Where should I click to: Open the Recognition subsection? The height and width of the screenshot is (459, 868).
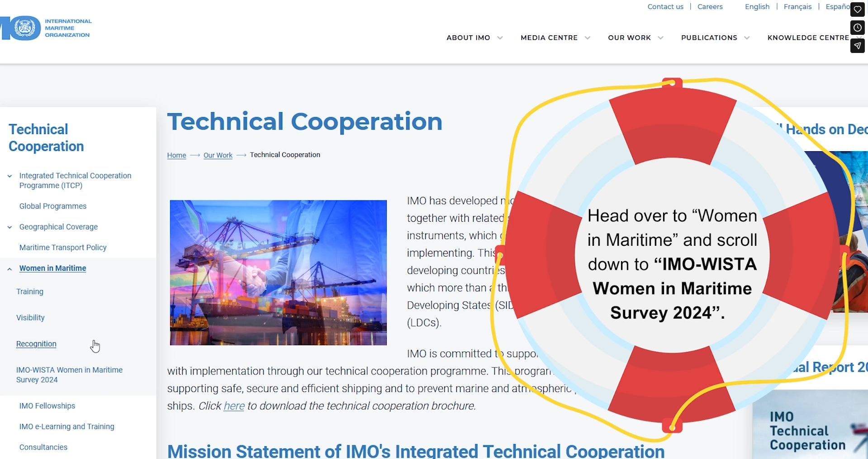click(x=36, y=344)
